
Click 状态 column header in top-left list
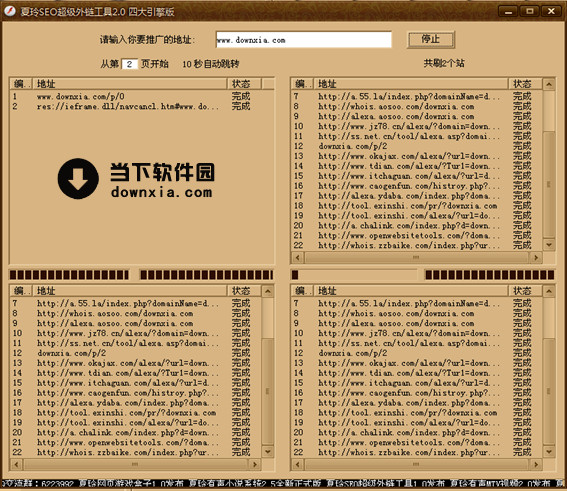click(x=244, y=84)
